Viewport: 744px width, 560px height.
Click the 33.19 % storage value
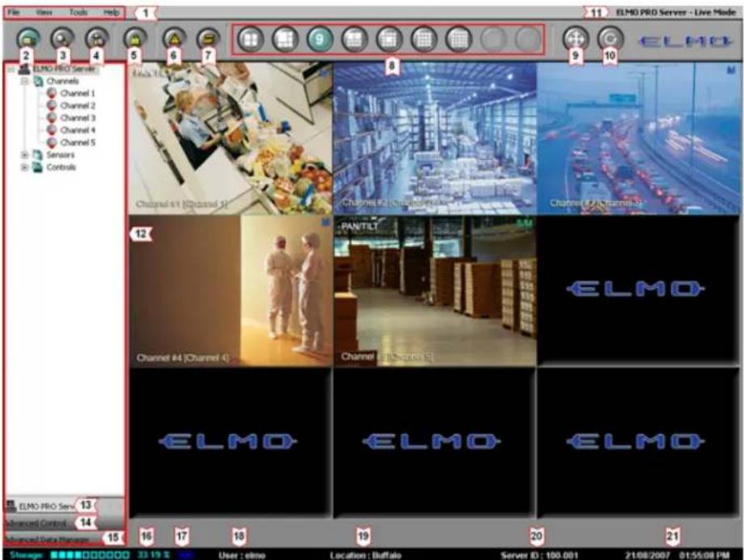pos(154,555)
